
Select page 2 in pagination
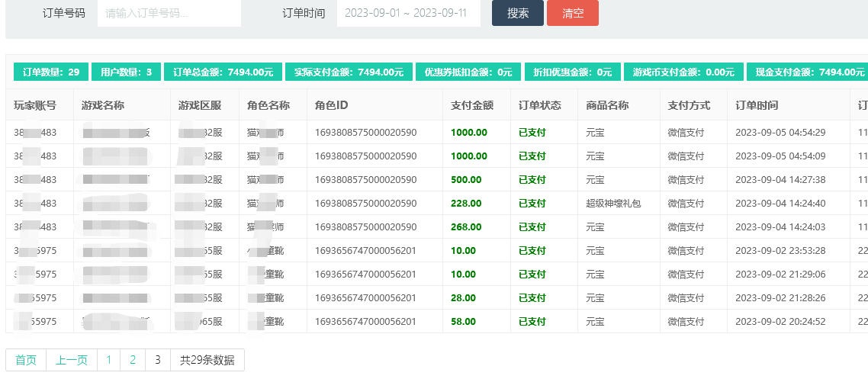133,360
